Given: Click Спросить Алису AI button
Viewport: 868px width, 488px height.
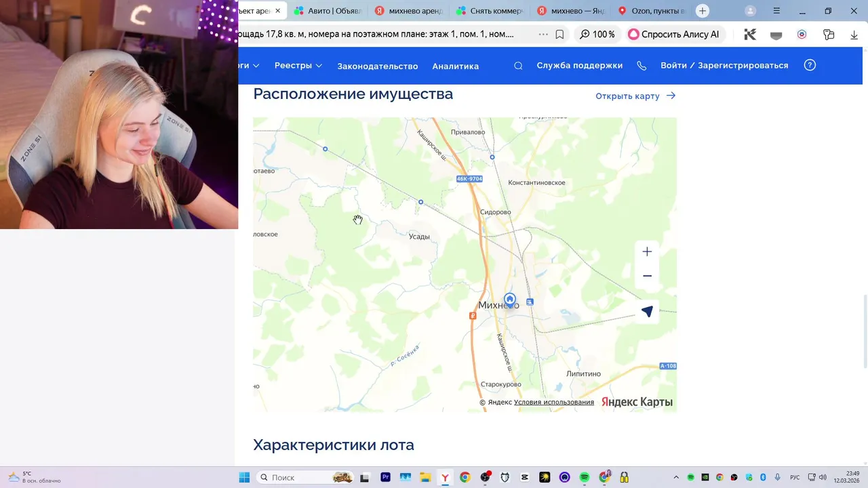Looking at the screenshot, I should click(x=673, y=34).
